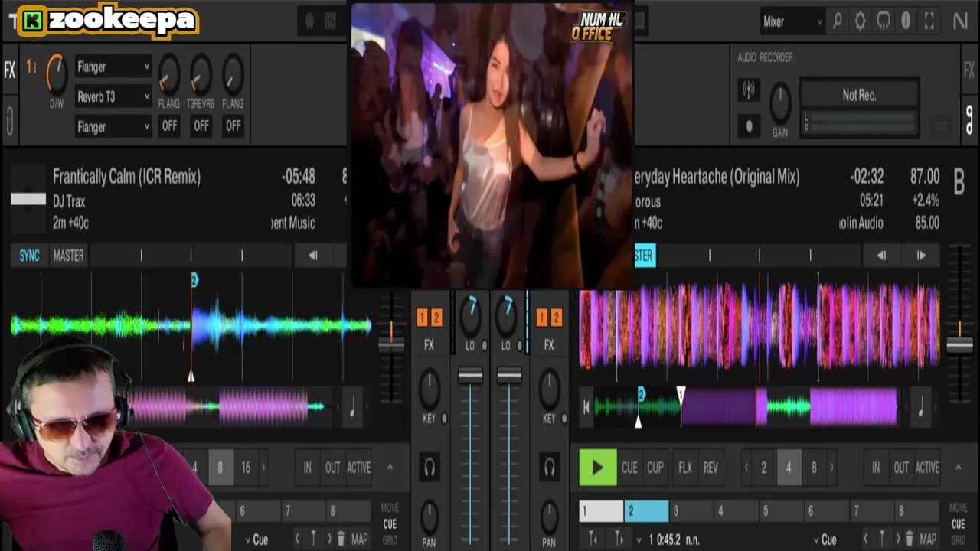Click Deck B skip-to-start icon
The width and height of the screenshot is (980, 551).
[586, 407]
